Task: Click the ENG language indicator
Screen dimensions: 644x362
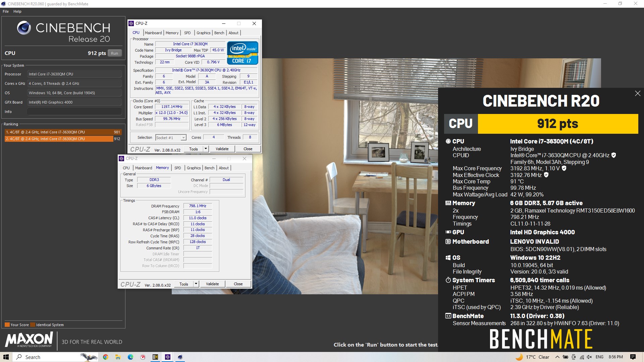Action: [600, 357]
